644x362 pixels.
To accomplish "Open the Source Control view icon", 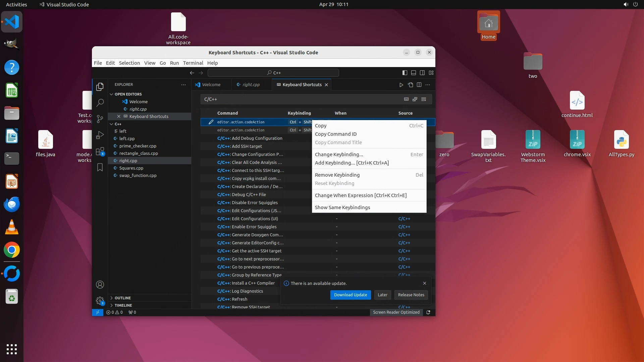I will (100, 119).
